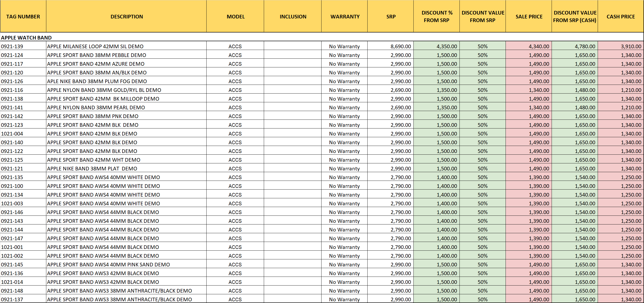This screenshot has width=644, height=303.
Task: Select the CASH PRICE header cell
Action: point(621,16)
